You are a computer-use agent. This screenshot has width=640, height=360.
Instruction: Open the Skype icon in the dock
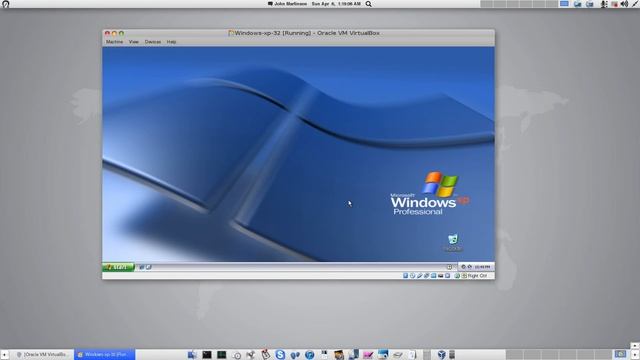click(x=280, y=354)
